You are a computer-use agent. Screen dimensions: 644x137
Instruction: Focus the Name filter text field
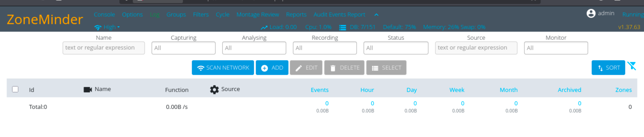104,48
